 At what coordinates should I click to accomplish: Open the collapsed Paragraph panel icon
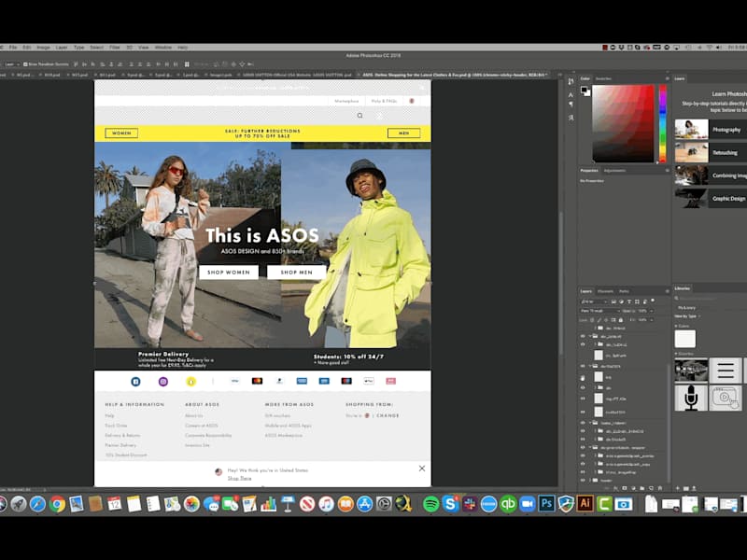[571, 105]
